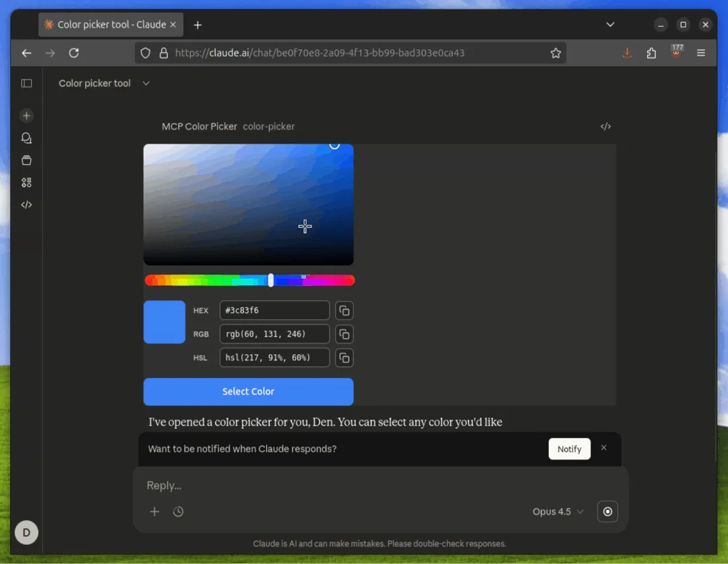The image size is (728, 564).
Task: Click the HEX label
Action: 201,310
